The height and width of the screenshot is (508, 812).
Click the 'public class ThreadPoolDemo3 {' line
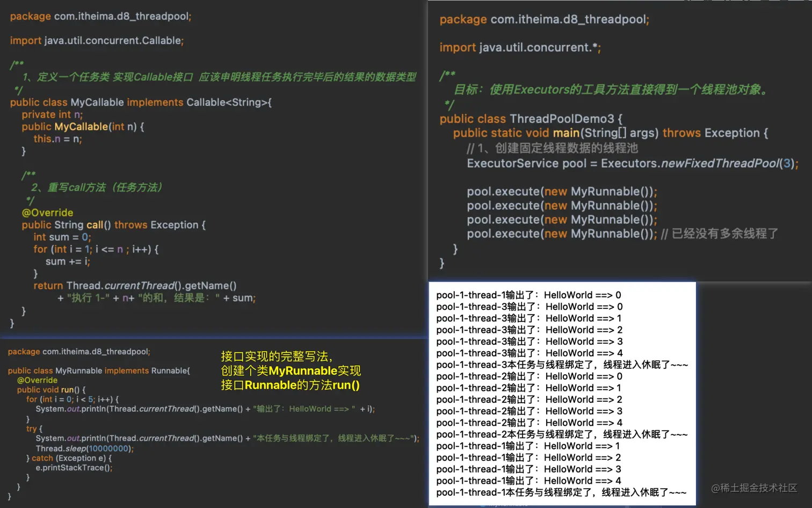[531, 119]
